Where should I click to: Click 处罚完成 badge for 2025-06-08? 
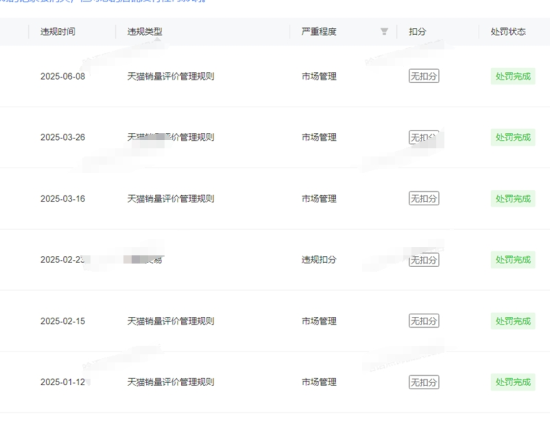[x=513, y=76]
